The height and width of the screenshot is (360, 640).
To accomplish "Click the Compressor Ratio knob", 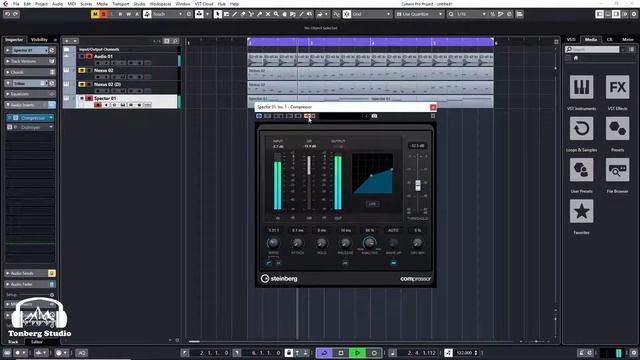I will pyautogui.click(x=273, y=243).
